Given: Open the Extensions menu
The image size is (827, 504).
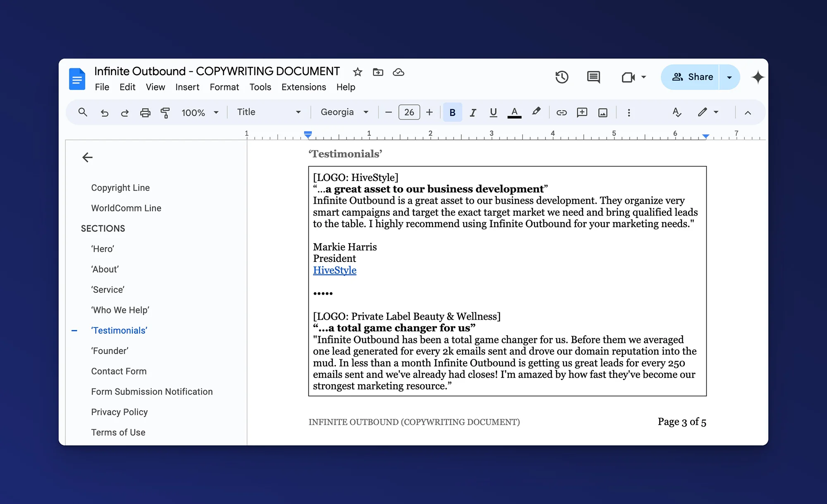Looking at the screenshot, I should point(304,87).
